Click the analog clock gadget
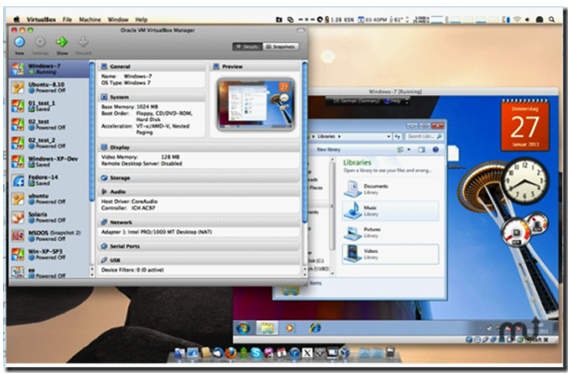 click(x=525, y=181)
